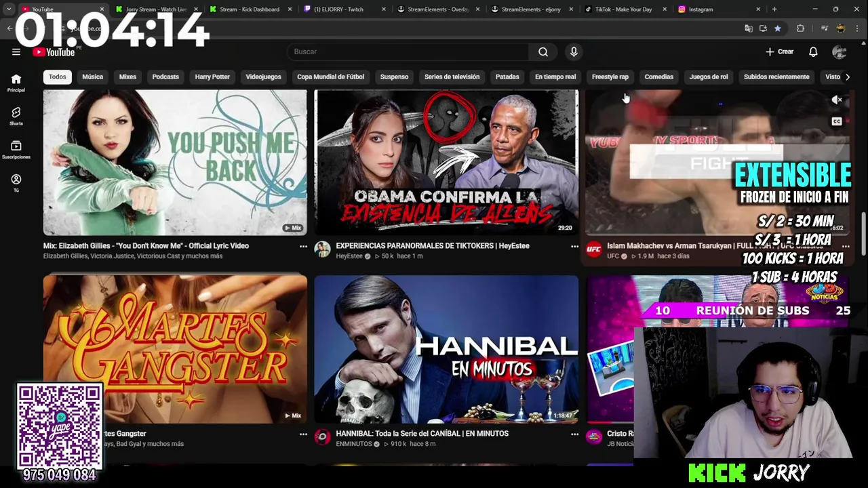
Task: Select the Harry Potter filter chip
Action: tap(212, 77)
